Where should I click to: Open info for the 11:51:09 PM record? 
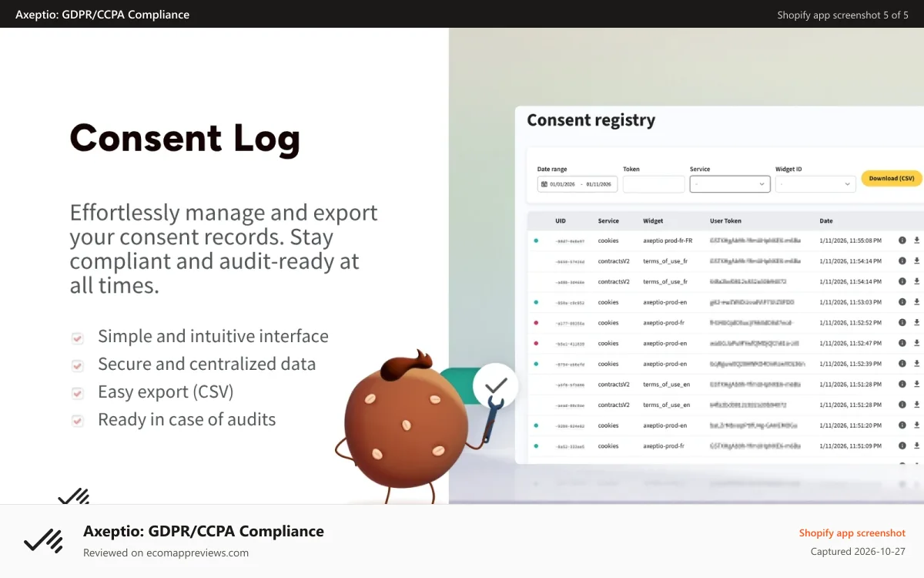point(902,445)
